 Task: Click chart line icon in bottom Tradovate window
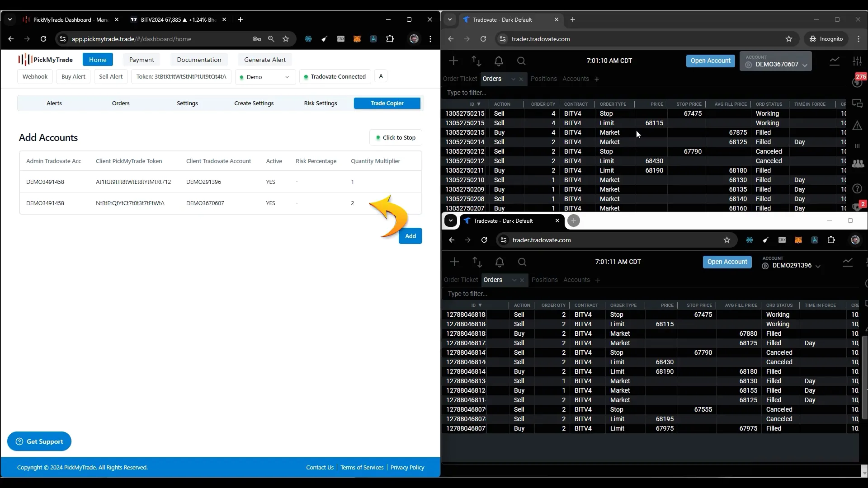(848, 262)
